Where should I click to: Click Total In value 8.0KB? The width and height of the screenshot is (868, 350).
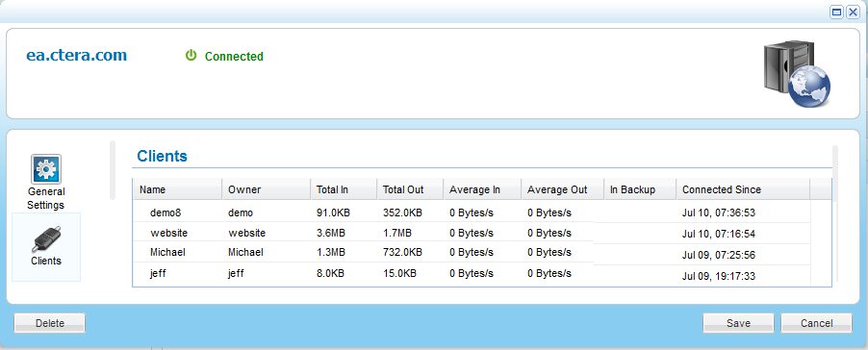[330, 273]
